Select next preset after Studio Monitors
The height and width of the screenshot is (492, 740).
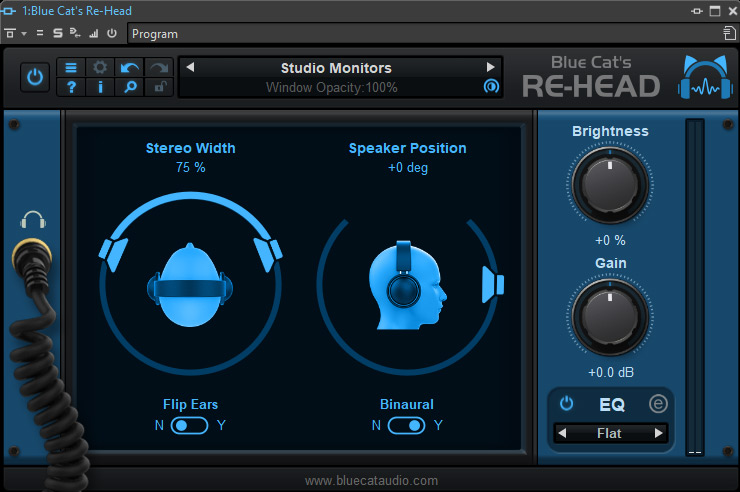pyautogui.click(x=490, y=68)
